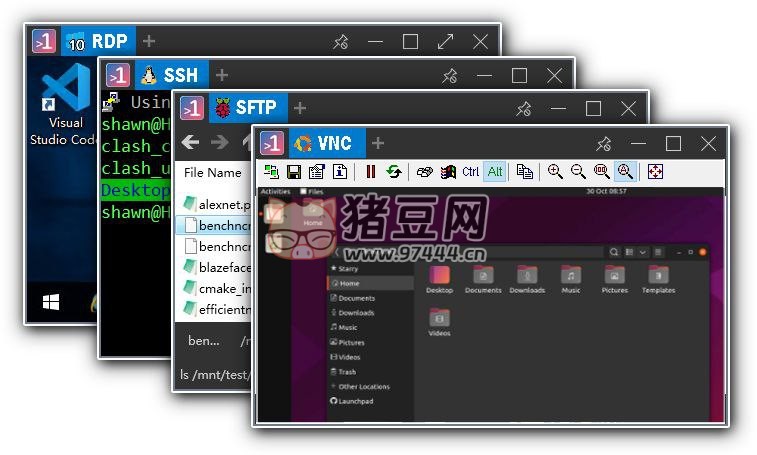
Task: Toggle the pin icon in VNC window title bar
Action: click(603, 144)
